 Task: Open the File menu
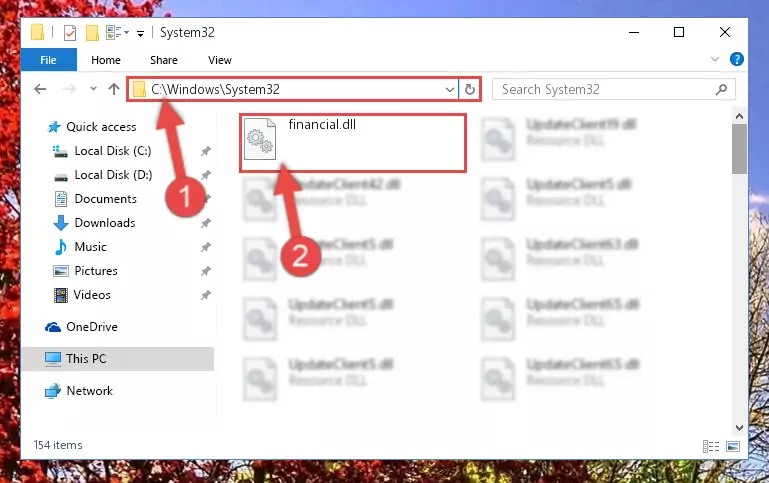pos(48,60)
